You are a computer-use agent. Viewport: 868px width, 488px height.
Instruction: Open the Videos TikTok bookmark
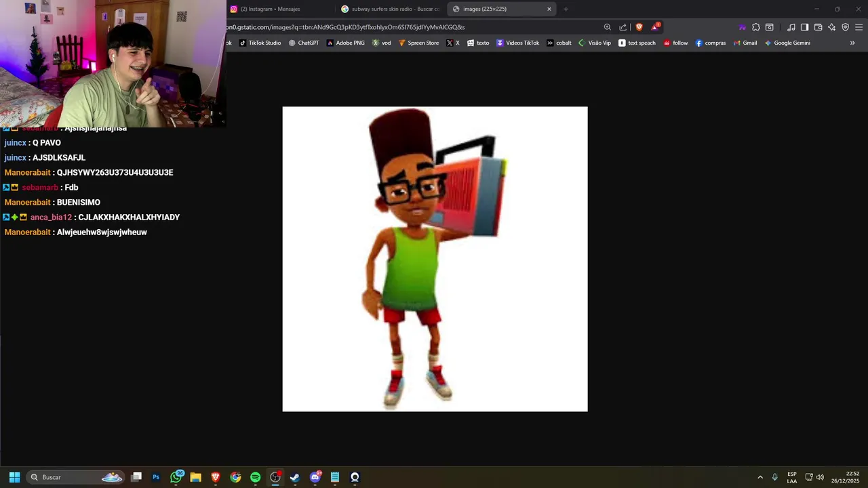(x=517, y=43)
